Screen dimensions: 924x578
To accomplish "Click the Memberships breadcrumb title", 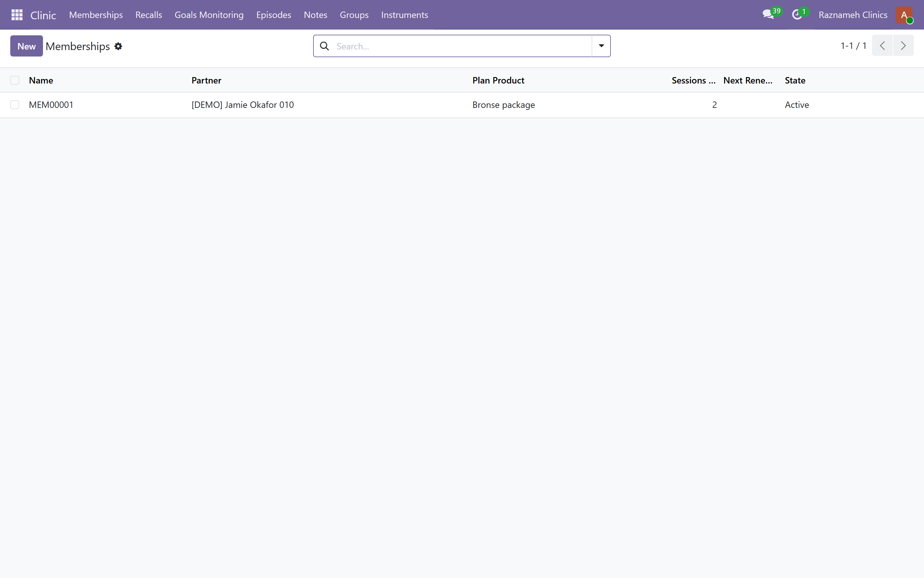I will tap(78, 46).
